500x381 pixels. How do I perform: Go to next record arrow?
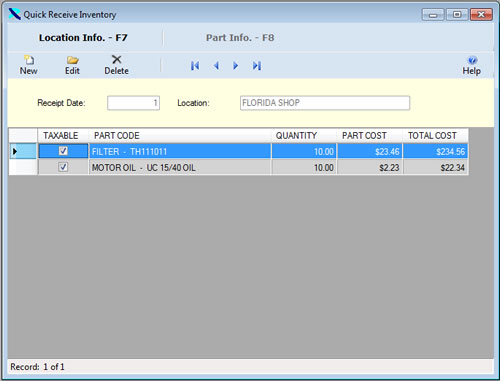coord(236,66)
